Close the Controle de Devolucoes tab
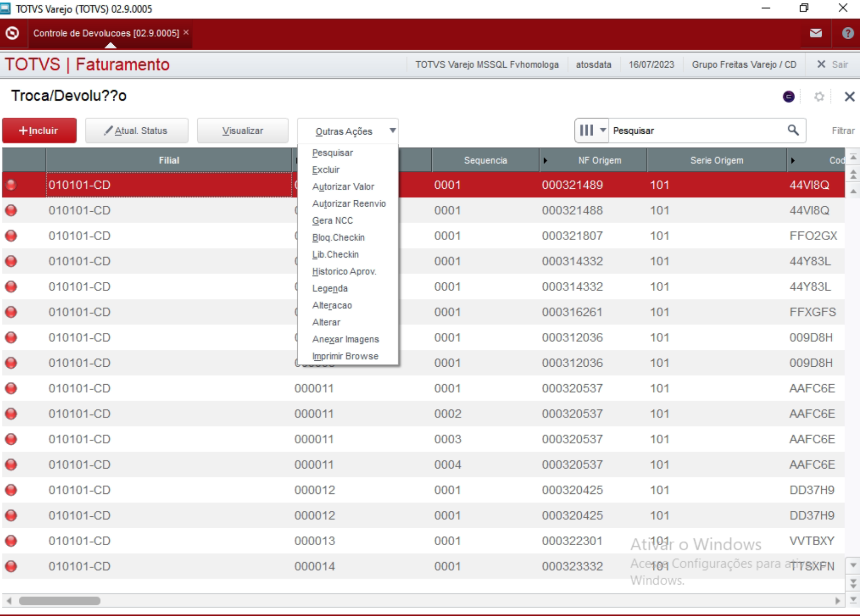860x616 pixels. click(186, 32)
